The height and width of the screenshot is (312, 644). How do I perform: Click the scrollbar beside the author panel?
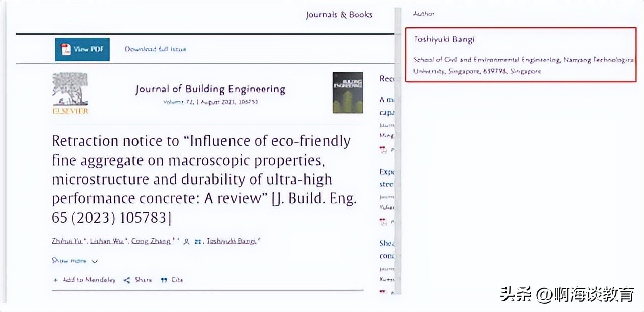[x=398, y=151]
